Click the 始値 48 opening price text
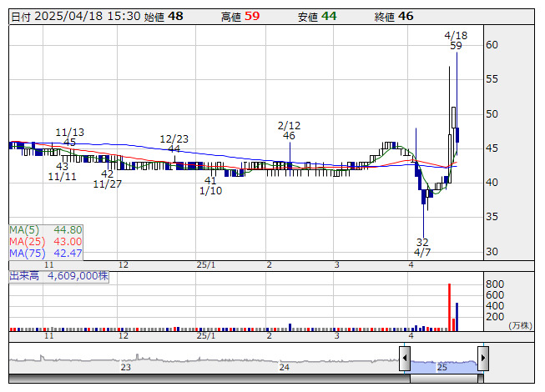The image size is (545, 392). pyautogui.click(x=164, y=17)
